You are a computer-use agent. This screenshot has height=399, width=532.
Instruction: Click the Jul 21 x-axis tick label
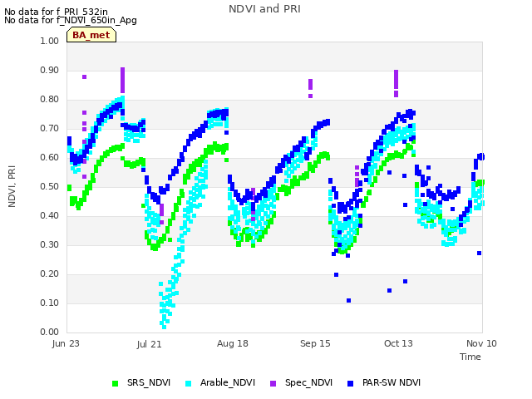click(x=149, y=344)
